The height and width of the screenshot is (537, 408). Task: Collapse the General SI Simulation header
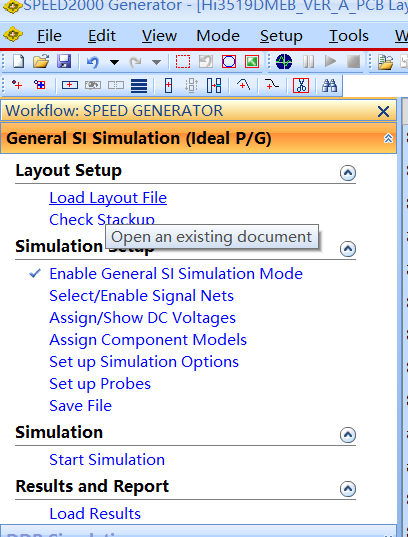(x=388, y=138)
